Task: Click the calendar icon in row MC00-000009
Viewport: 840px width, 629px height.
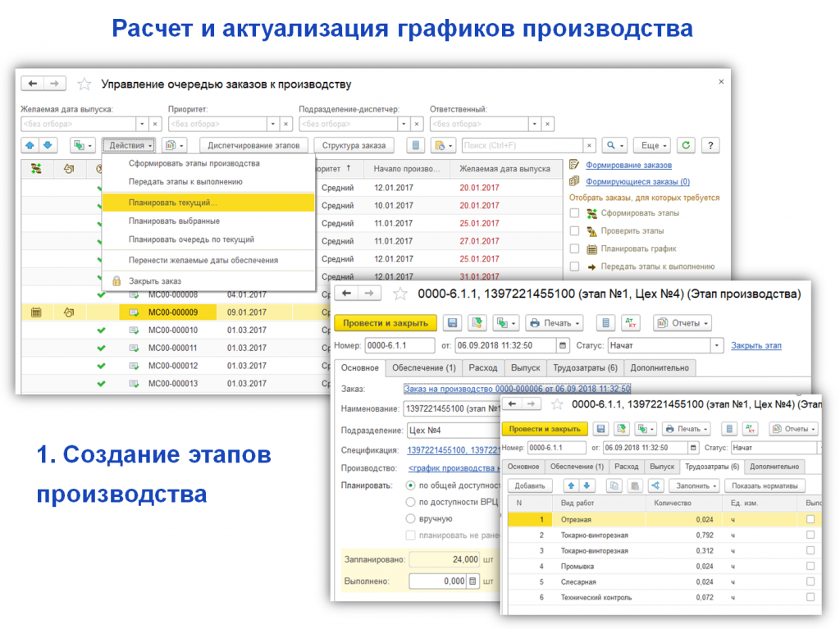Action: tap(36, 312)
